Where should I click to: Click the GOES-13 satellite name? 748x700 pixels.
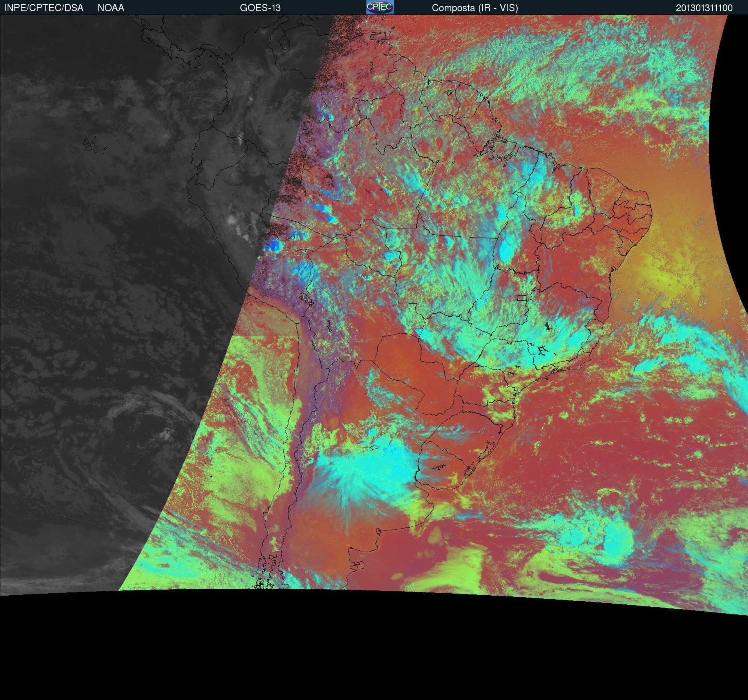(260, 8)
